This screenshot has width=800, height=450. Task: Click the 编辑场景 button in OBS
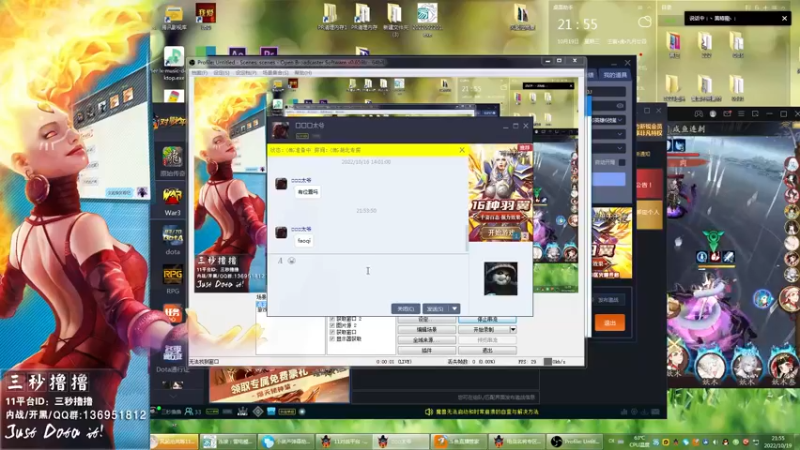point(427,330)
